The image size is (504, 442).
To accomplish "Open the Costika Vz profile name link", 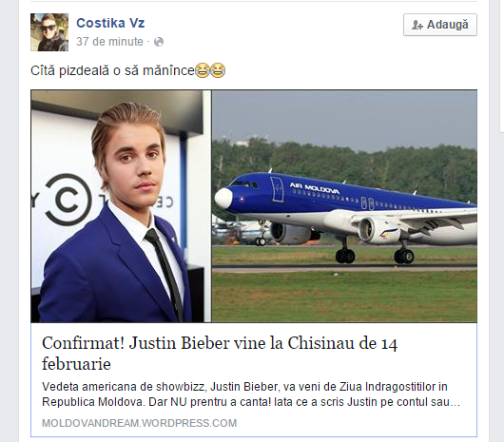I will pos(110,23).
